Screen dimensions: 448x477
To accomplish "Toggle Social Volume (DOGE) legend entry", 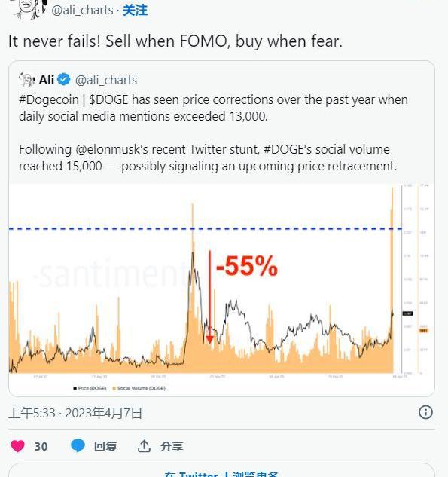I will (139, 388).
